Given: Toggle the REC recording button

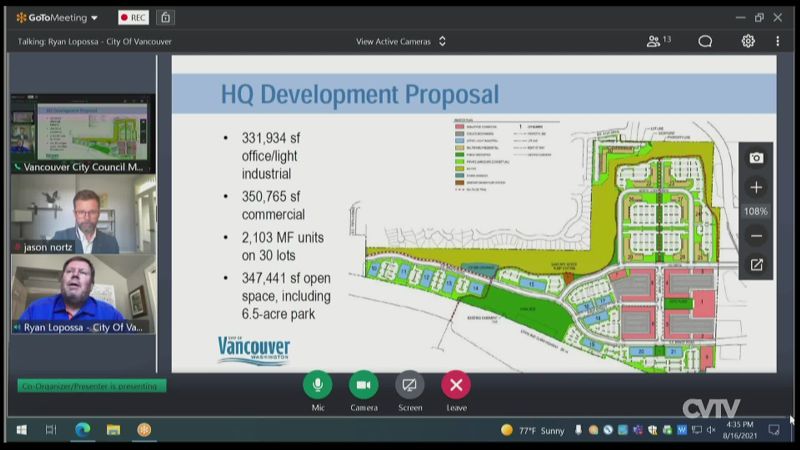Looking at the screenshot, I should point(133,17).
